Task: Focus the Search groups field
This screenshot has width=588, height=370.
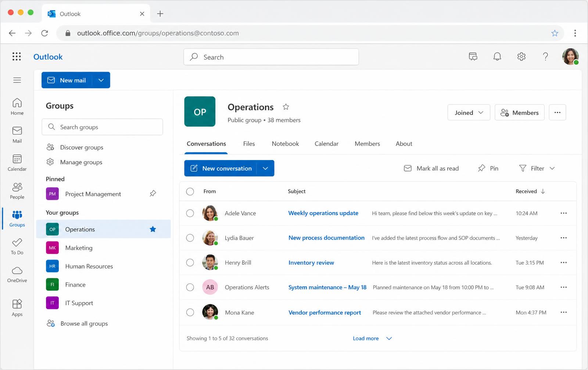Action: (x=102, y=127)
